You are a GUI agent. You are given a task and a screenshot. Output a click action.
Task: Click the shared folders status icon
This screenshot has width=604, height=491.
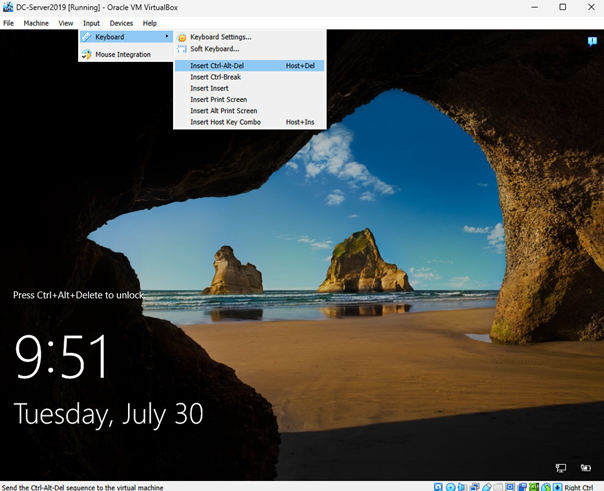500,486
